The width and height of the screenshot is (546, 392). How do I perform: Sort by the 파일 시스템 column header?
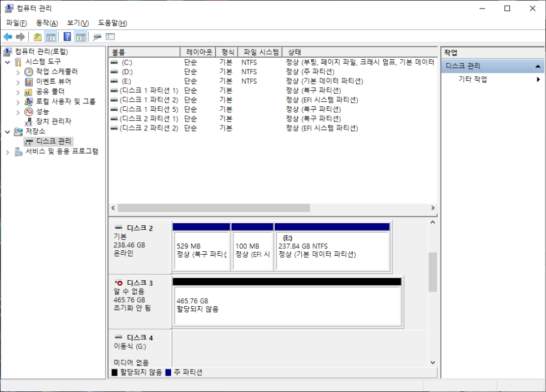(x=260, y=52)
